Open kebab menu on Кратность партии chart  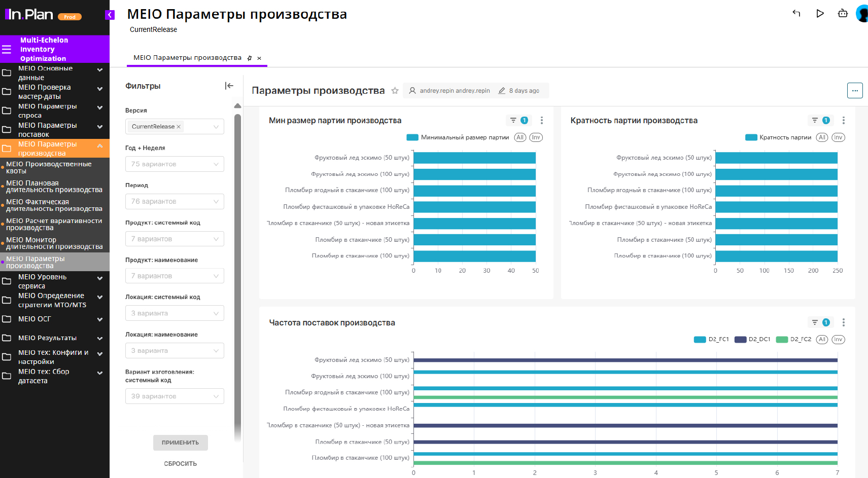point(843,120)
